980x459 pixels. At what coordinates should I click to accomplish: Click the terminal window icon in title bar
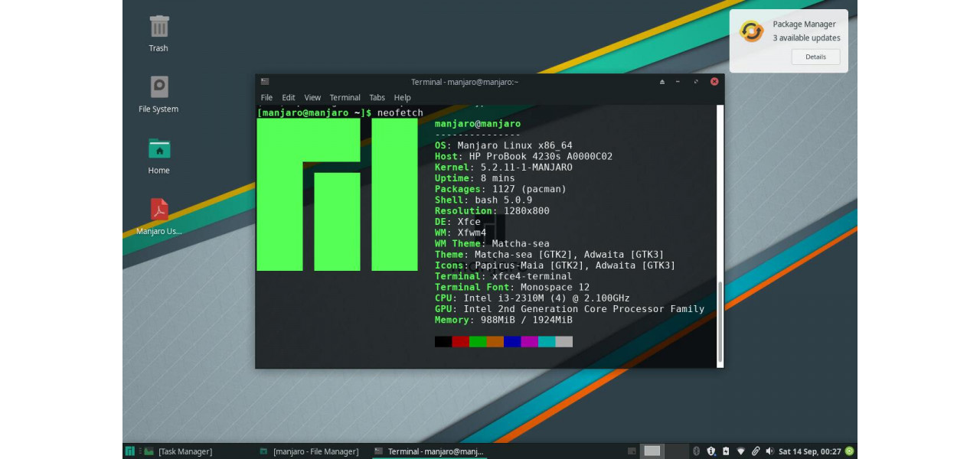[265, 82]
